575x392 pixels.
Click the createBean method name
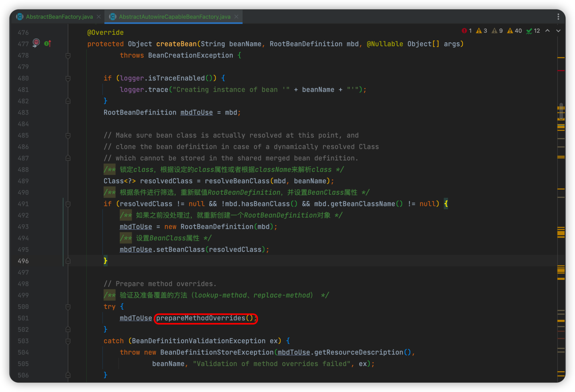point(176,44)
